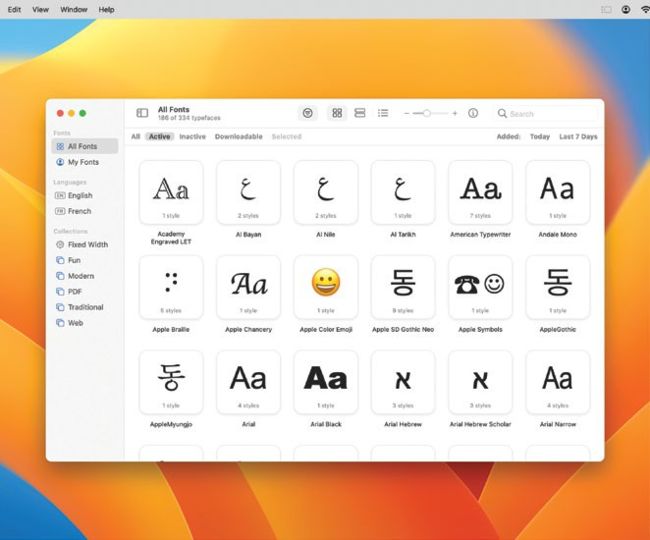Screen dimensions: 650x540
Task: Open the filter options icon
Action: (x=308, y=113)
